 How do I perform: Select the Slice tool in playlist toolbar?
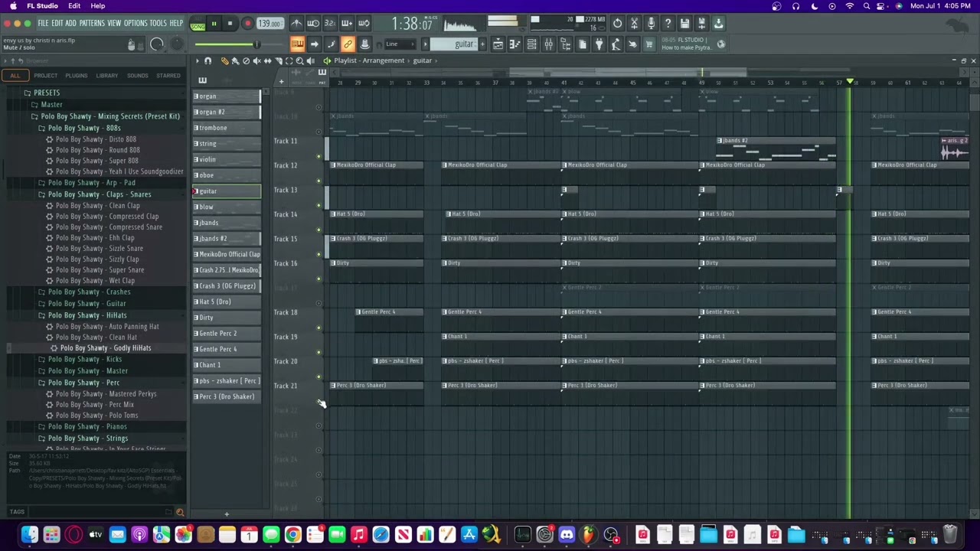(x=278, y=60)
